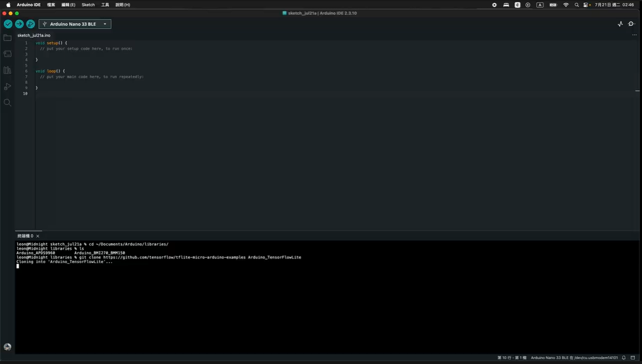Open the Library Manager sidebar icon
The image size is (642, 364).
coord(8,70)
